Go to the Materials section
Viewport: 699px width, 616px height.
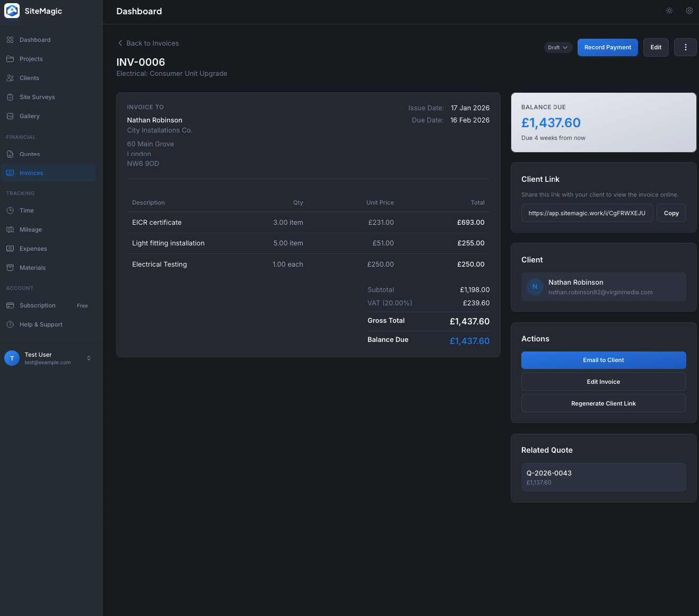point(32,268)
